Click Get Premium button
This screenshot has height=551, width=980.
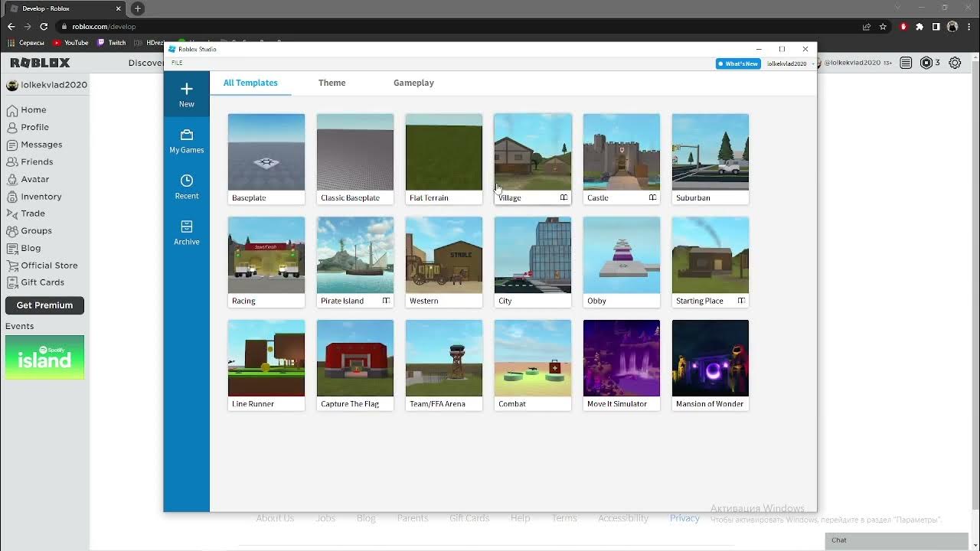pyautogui.click(x=44, y=305)
